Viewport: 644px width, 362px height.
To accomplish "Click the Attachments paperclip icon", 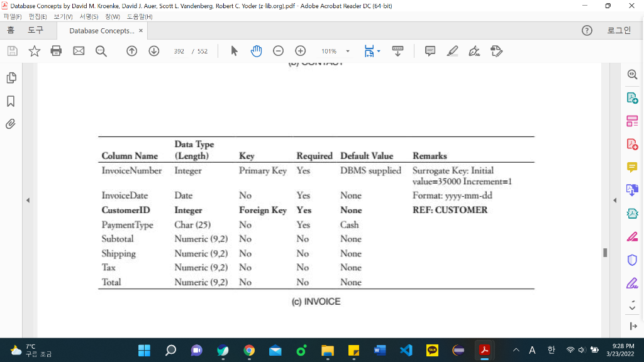I will click(x=11, y=124).
